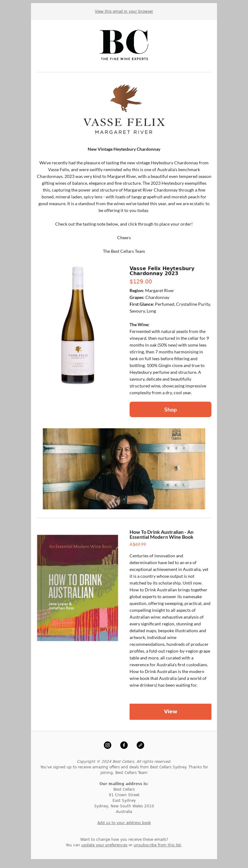Open View this email in your browser
The width and height of the screenshot is (248, 868).
point(124,11)
